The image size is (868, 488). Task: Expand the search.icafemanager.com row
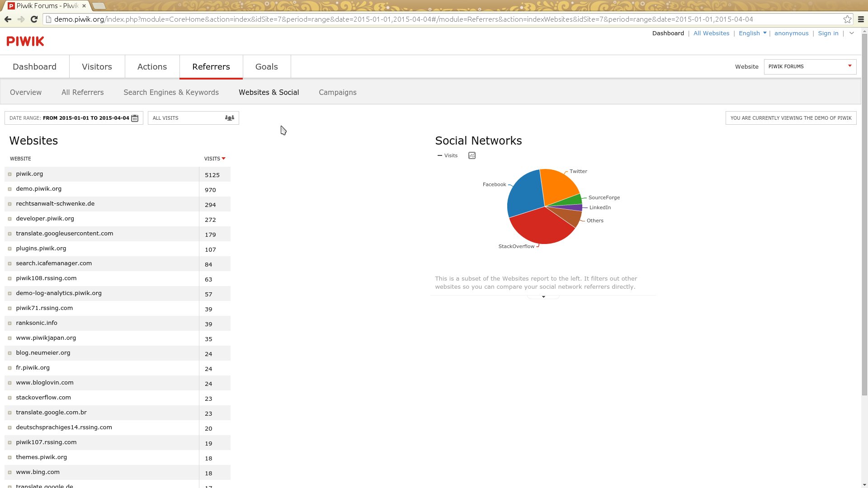coord(9,263)
